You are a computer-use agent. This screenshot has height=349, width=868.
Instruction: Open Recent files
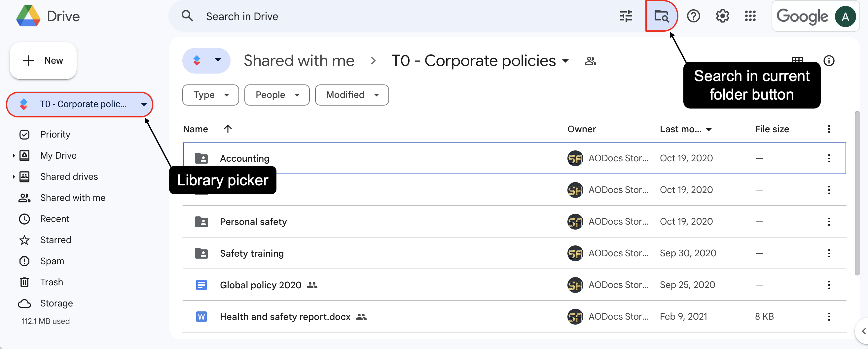click(x=54, y=219)
